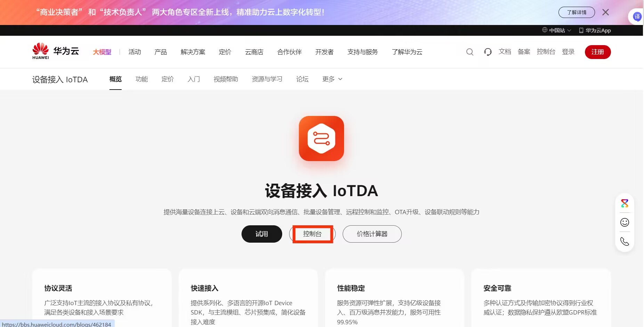Click the banner text about 商业决策者

180,12
